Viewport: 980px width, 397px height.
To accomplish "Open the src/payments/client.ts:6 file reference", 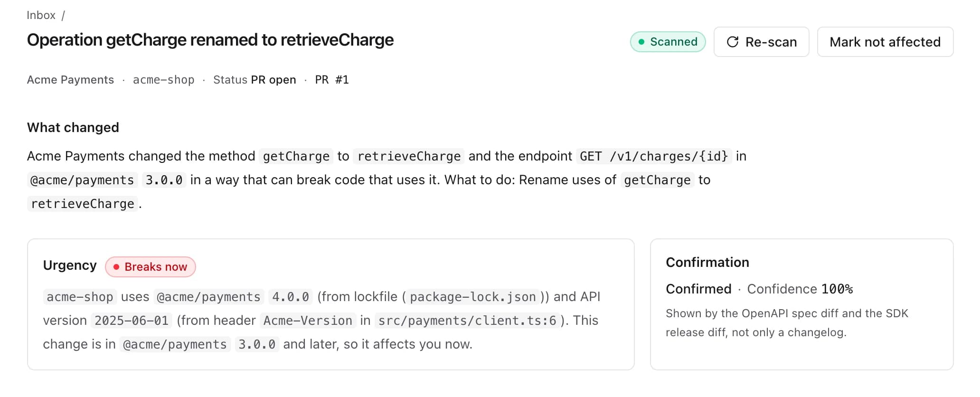I will [x=467, y=321].
